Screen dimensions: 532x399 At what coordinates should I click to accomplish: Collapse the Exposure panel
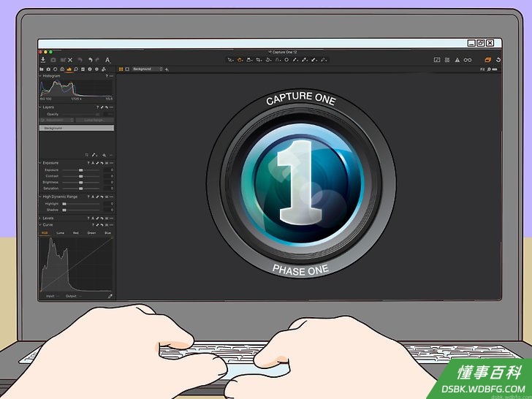pyautogui.click(x=40, y=163)
